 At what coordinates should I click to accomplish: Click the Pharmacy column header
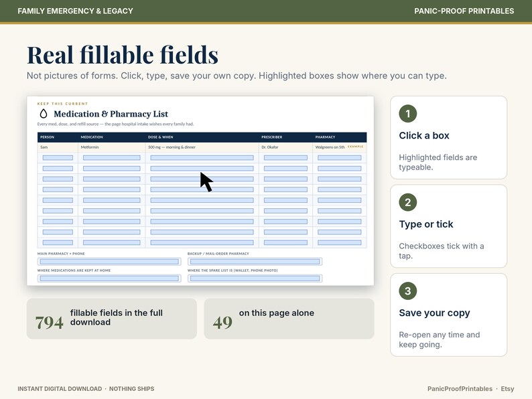pos(325,137)
